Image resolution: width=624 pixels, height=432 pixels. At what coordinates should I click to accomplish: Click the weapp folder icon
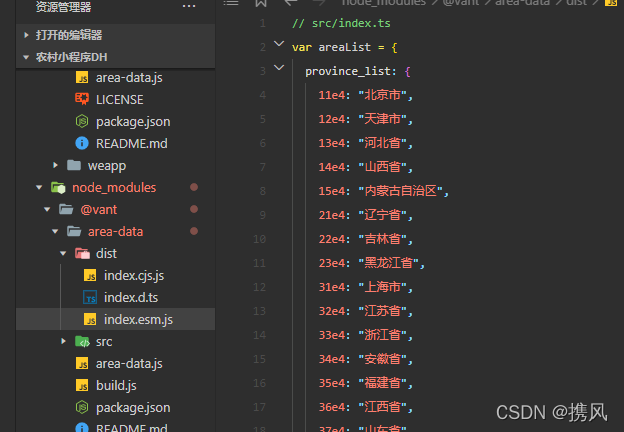(74, 165)
